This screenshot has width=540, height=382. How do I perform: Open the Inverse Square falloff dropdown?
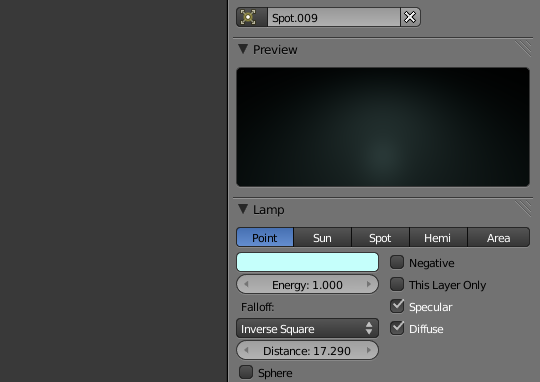coord(307,328)
